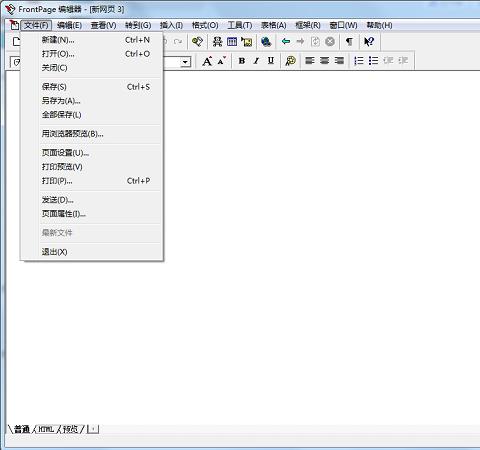Open the style combo box dropdown arrow
This screenshot has height=450, width=480.
(185, 62)
